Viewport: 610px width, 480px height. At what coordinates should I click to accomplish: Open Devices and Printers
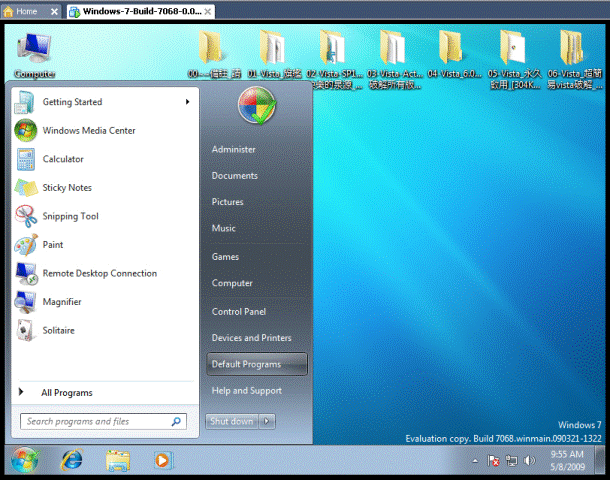pyautogui.click(x=252, y=338)
